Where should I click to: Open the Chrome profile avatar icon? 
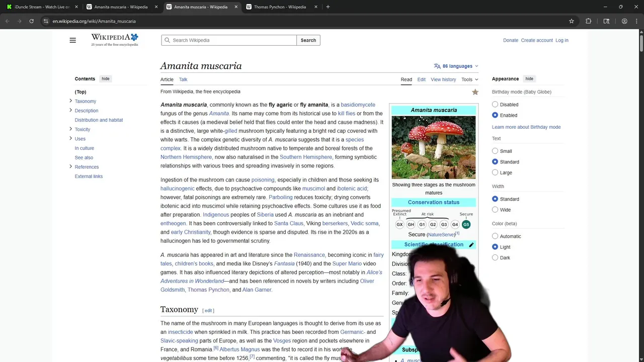click(624, 21)
